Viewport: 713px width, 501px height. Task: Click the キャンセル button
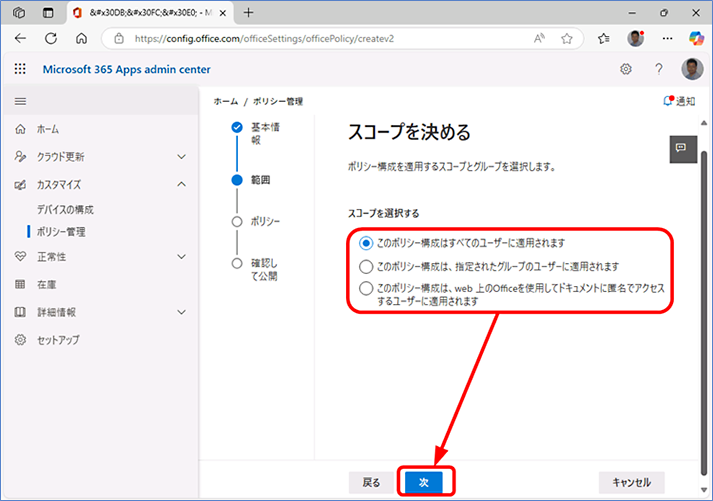(632, 482)
